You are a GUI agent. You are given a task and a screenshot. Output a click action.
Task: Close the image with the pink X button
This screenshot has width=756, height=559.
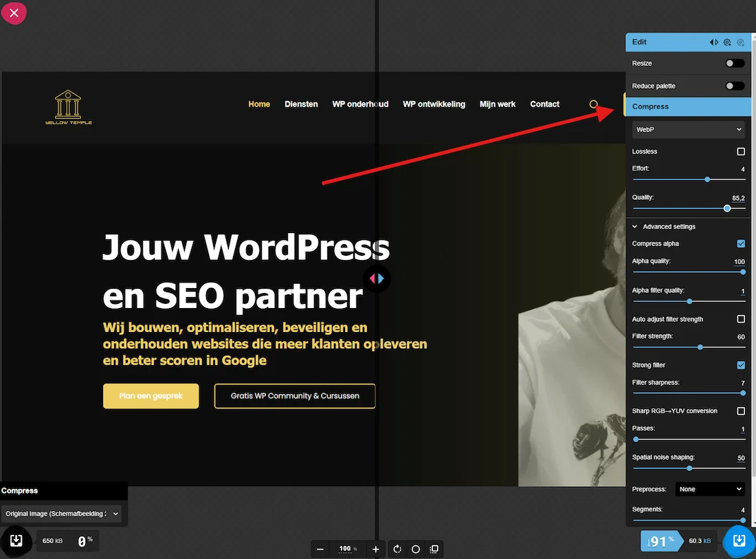14,13
